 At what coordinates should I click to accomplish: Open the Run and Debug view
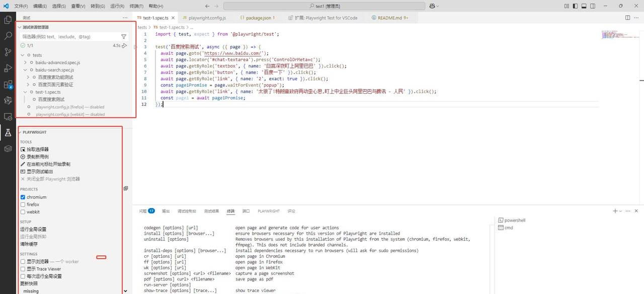8,68
